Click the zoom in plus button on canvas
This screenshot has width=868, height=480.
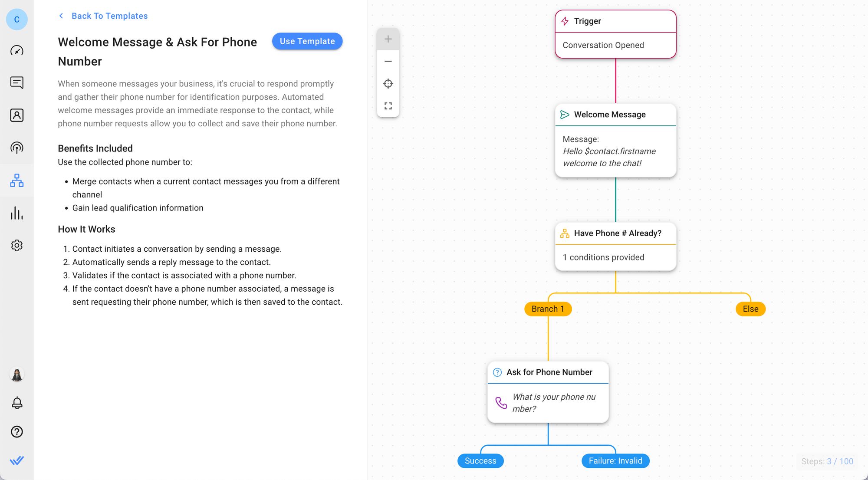pyautogui.click(x=388, y=39)
